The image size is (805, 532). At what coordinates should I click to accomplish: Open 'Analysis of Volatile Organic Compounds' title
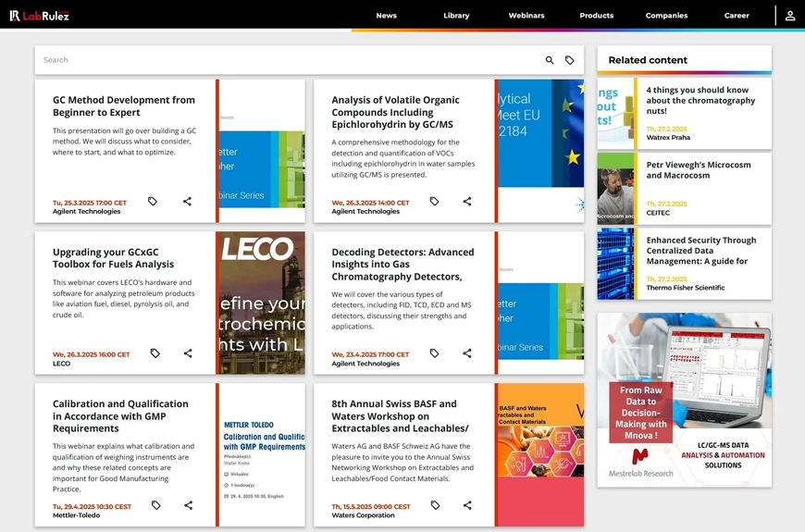click(395, 112)
